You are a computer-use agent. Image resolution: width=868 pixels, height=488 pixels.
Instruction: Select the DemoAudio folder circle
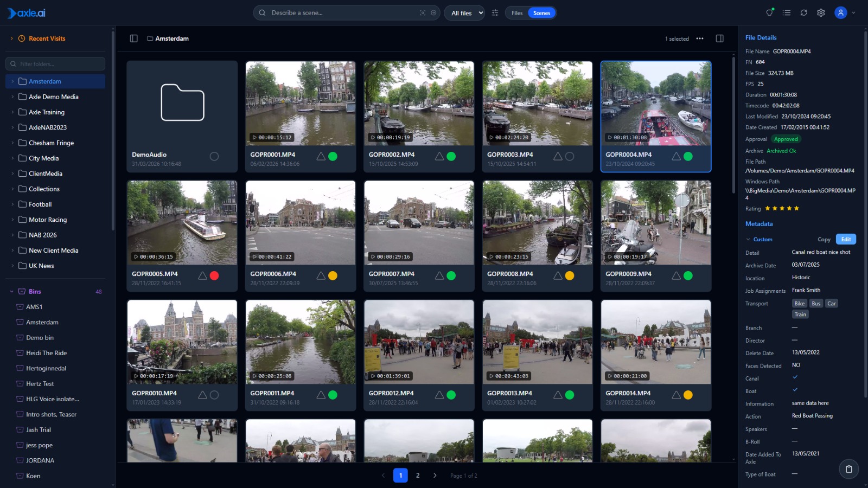(214, 156)
